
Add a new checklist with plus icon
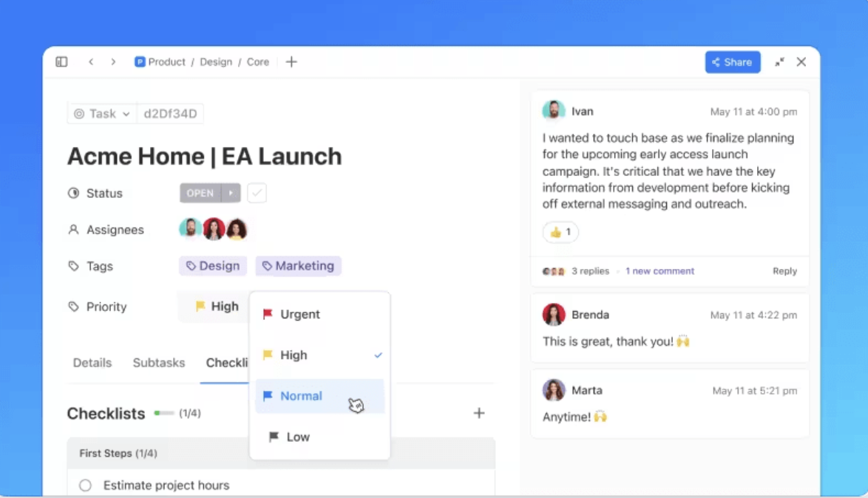(479, 413)
